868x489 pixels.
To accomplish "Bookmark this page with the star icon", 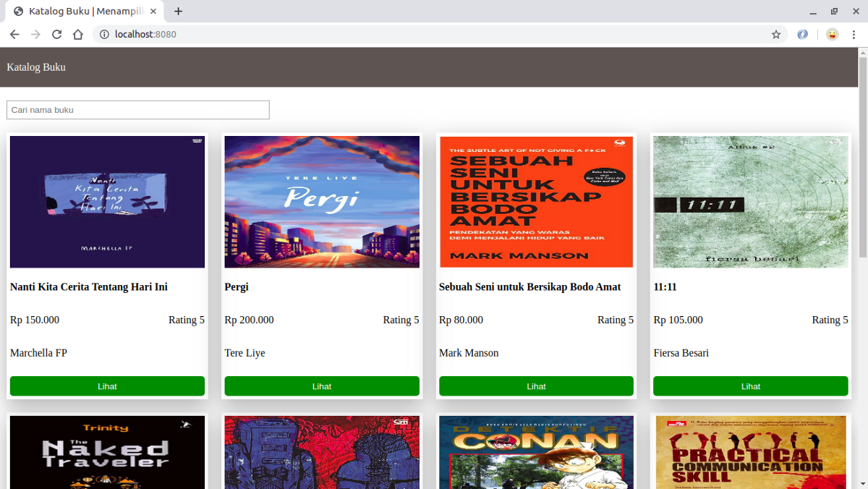I will pos(776,34).
